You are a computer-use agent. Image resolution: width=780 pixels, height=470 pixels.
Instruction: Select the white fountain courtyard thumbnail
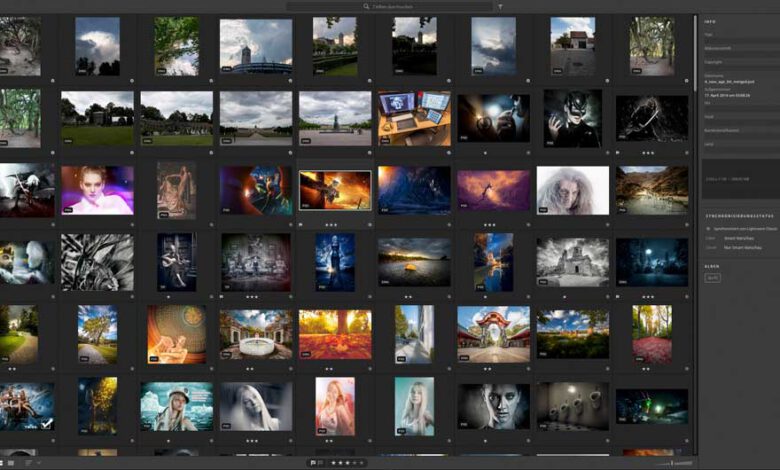coord(256,334)
